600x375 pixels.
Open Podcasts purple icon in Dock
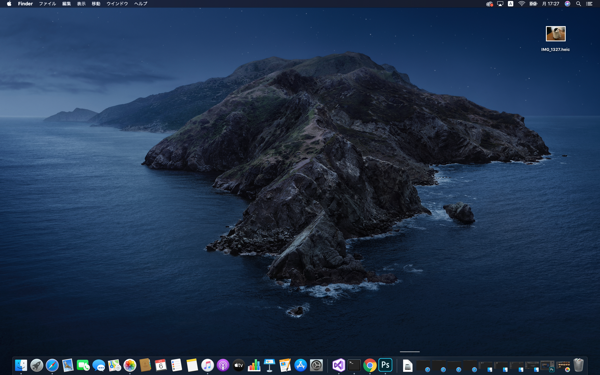click(x=223, y=365)
